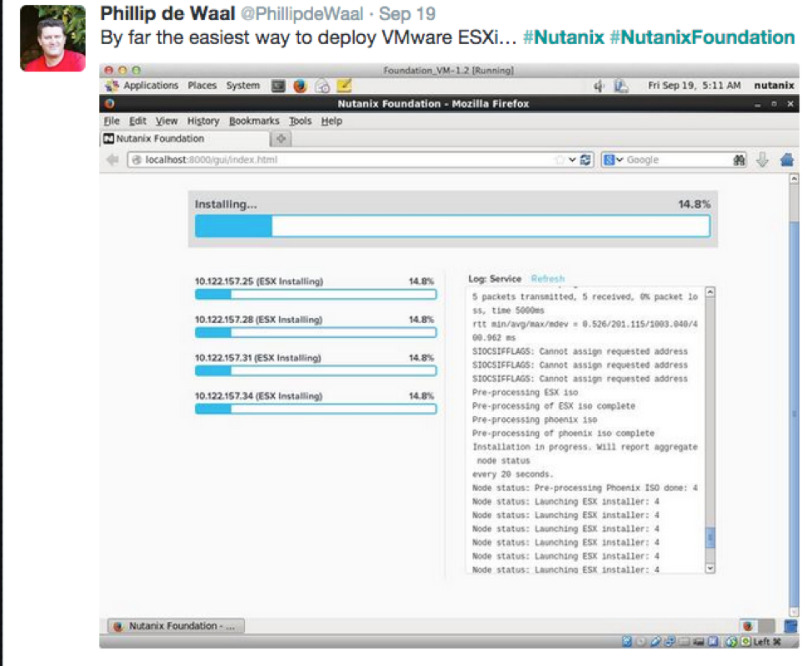Open the @PhillipdeWaal handle link
812x666 pixels.
pyautogui.click(x=302, y=14)
